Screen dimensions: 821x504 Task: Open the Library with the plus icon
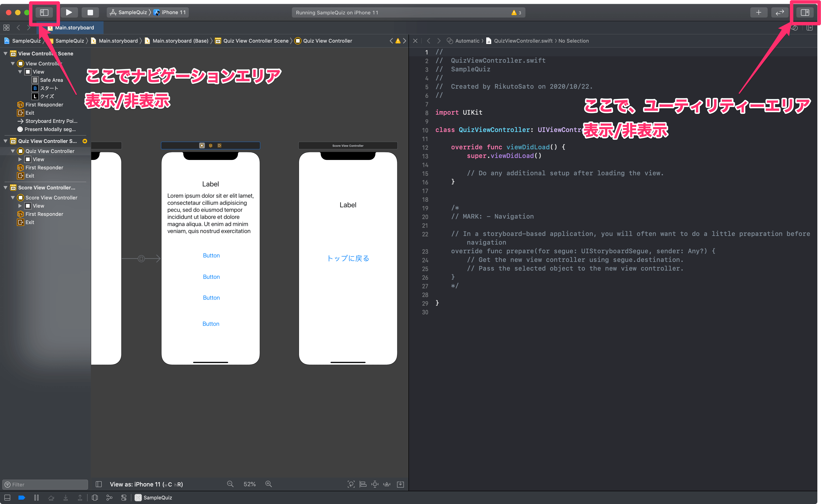point(759,12)
